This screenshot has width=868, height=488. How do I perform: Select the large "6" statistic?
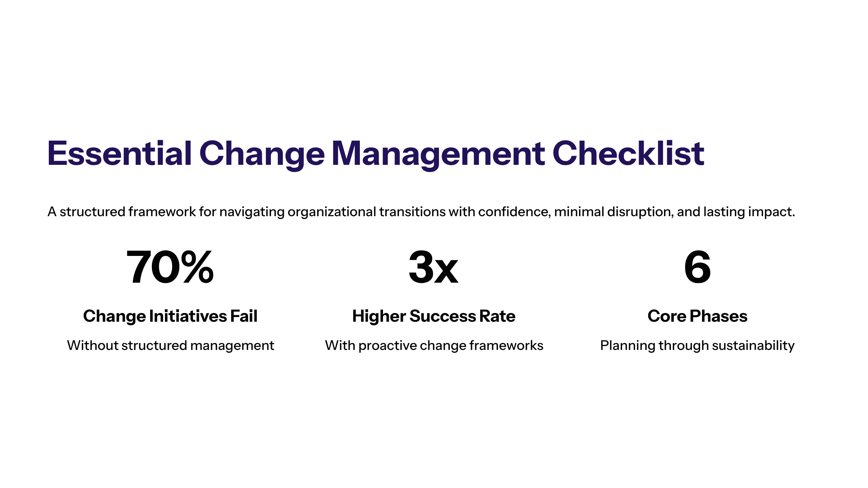697,267
